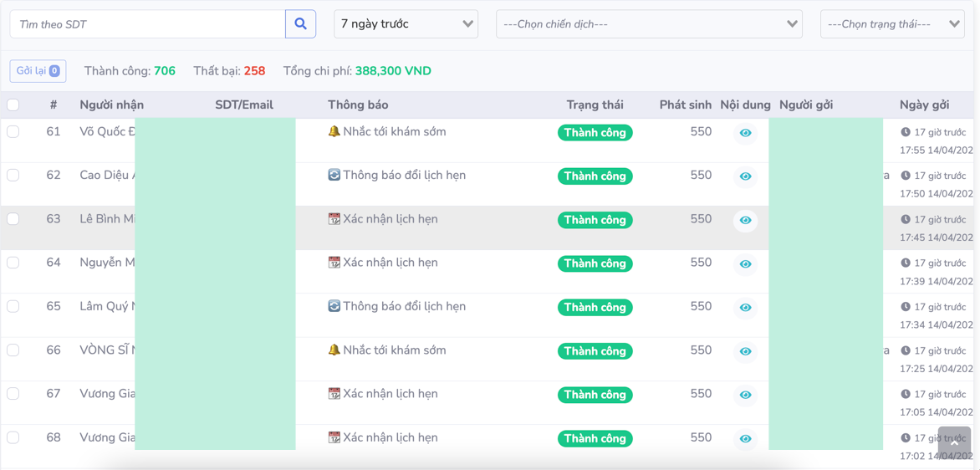Click the magnifier search button
980x470 pixels.
(301, 23)
